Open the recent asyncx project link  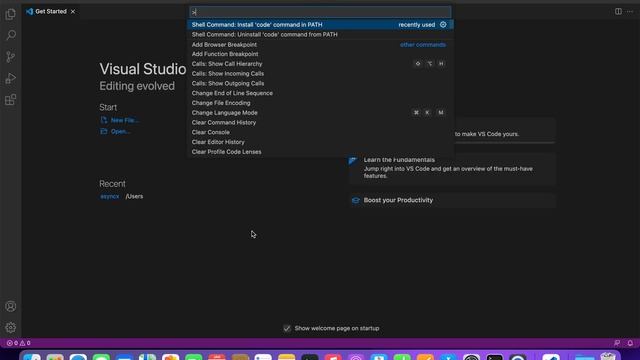click(x=109, y=196)
